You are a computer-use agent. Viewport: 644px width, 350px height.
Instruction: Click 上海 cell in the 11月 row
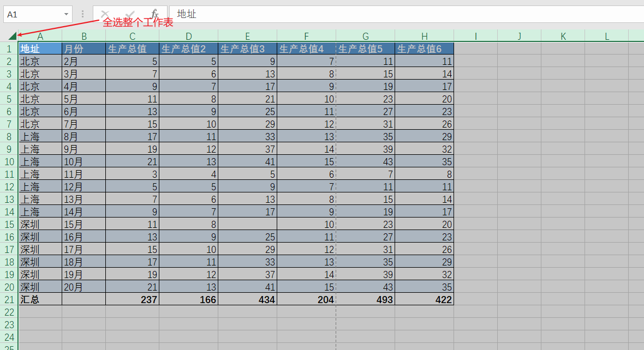[40, 174]
